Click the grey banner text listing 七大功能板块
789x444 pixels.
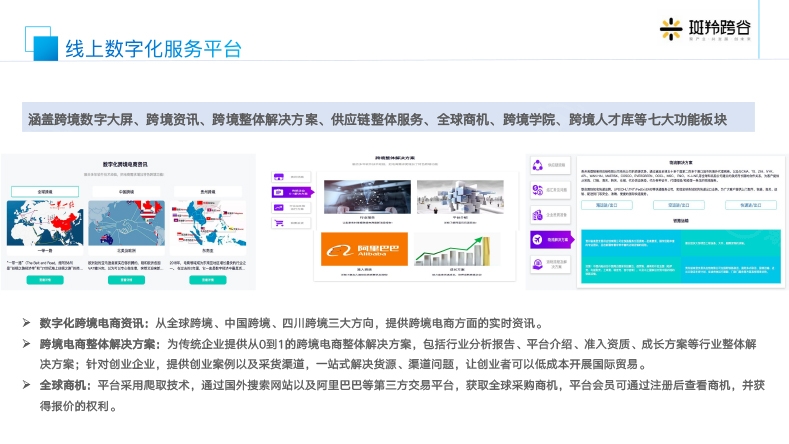[x=377, y=119]
